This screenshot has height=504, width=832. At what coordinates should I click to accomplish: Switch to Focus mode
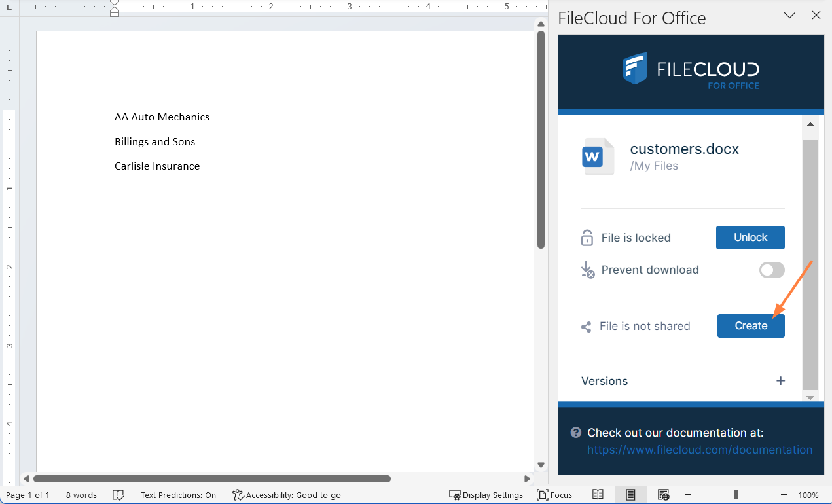click(x=554, y=495)
